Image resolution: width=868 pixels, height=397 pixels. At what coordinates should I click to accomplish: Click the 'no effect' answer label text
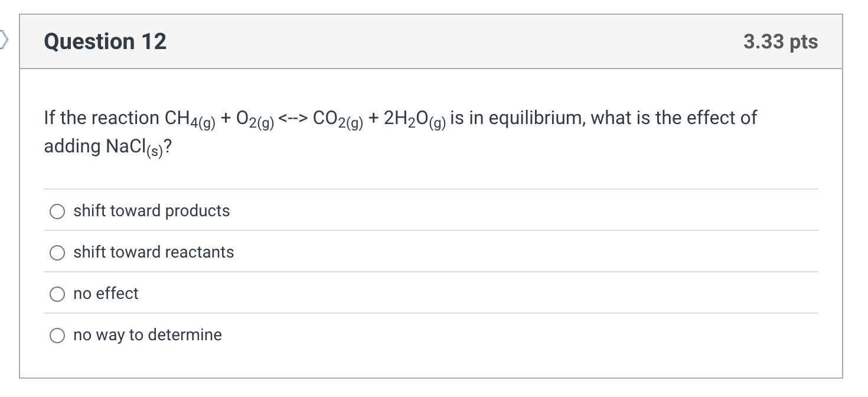pos(105,294)
